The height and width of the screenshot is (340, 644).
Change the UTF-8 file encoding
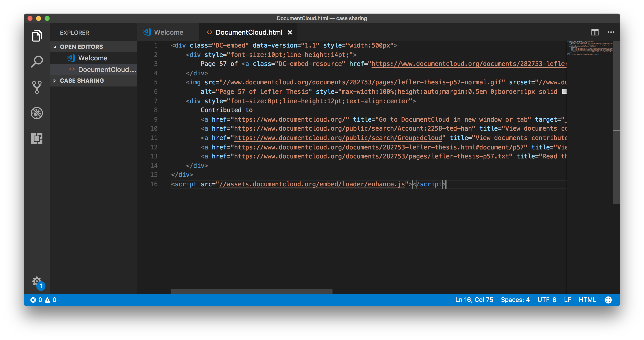[547, 300]
